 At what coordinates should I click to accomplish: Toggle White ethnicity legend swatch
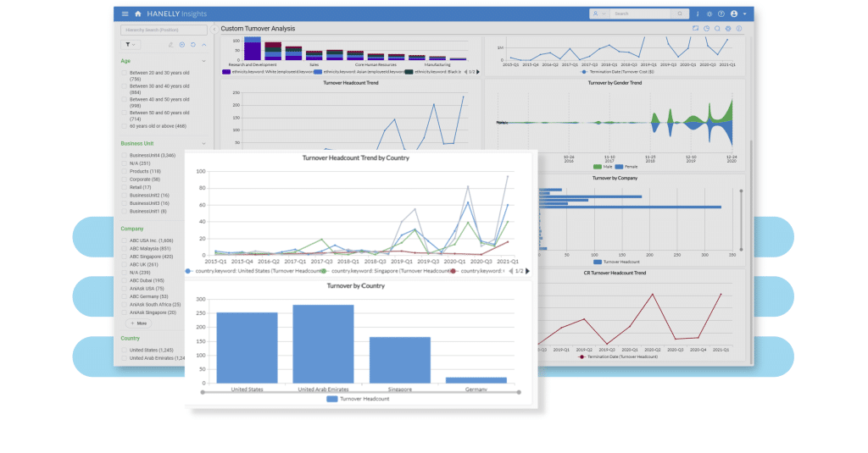click(x=226, y=72)
